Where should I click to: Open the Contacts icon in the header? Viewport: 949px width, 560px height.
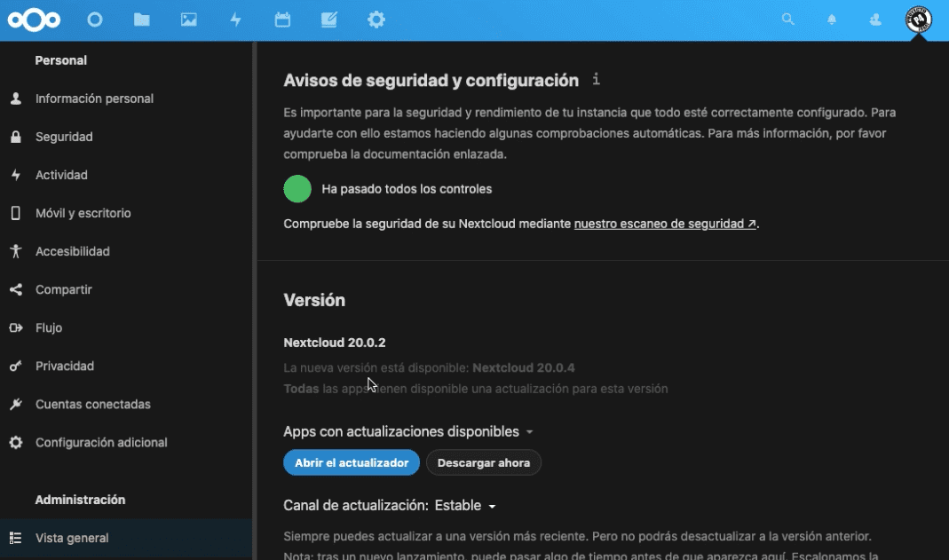[875, 19]
